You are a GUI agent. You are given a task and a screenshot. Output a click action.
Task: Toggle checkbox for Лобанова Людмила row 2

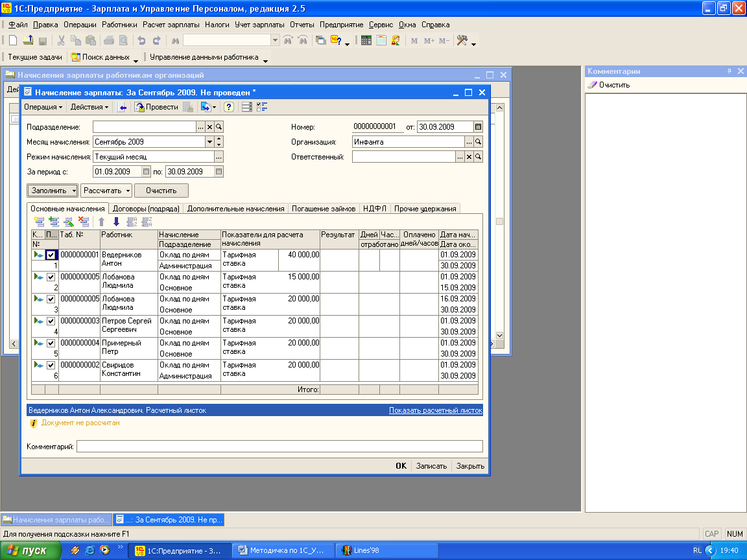pyautogui.click(x=51, y=277)
